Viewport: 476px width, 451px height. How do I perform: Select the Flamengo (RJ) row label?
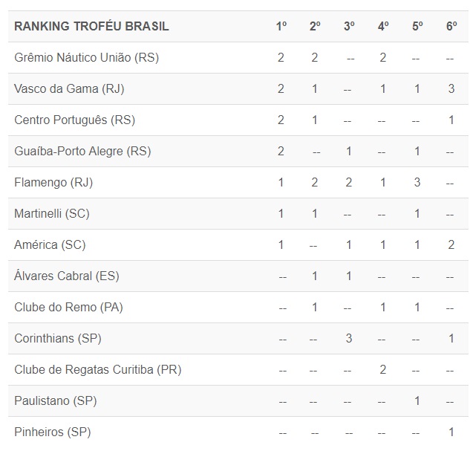[53, 183]
